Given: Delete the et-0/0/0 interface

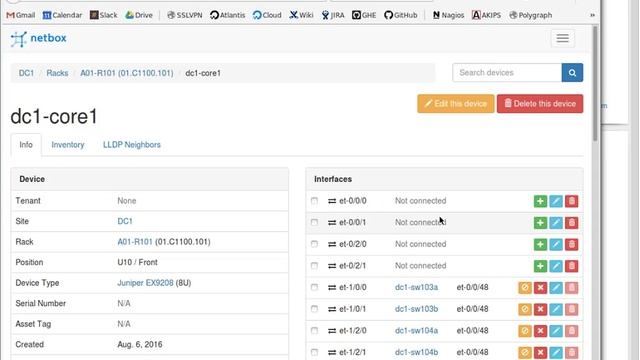Looking at the screenshot, I should point(571,201).
